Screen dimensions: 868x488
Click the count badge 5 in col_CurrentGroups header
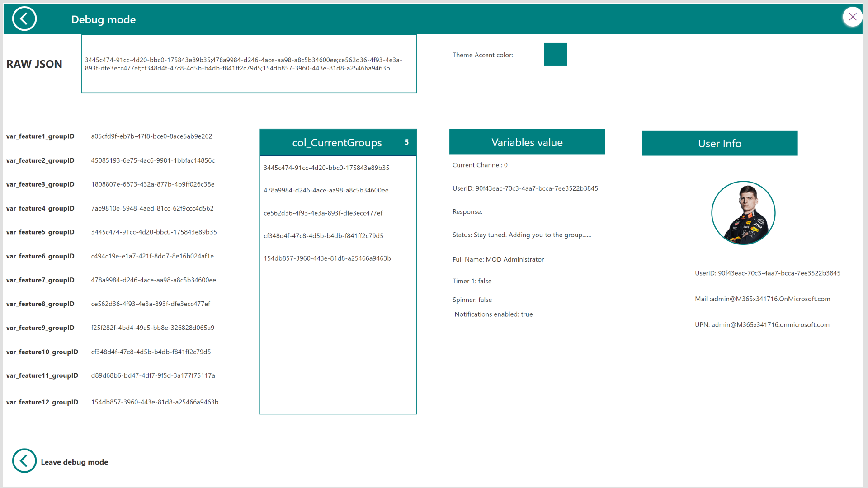pos(406,142)
